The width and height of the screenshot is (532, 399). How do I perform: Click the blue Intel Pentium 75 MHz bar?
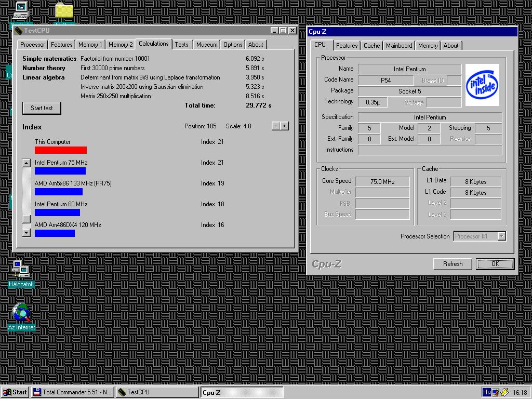click(x=60, y=170)
